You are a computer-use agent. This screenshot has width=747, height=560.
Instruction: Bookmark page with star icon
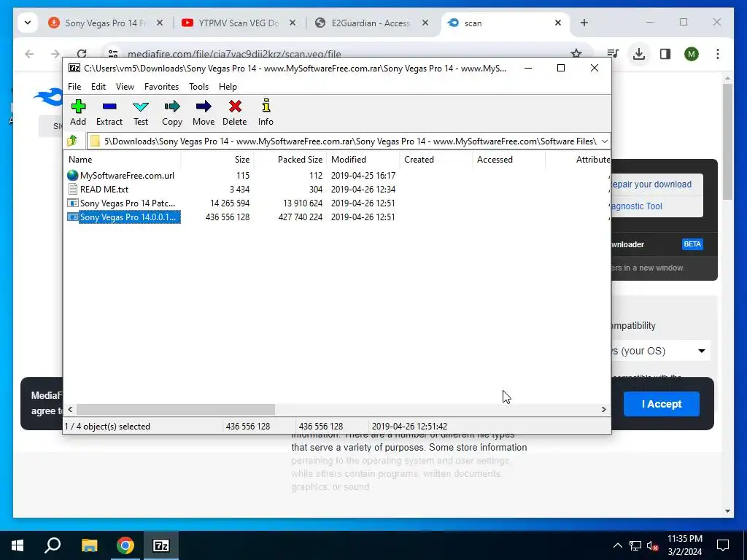coord(576,54)
